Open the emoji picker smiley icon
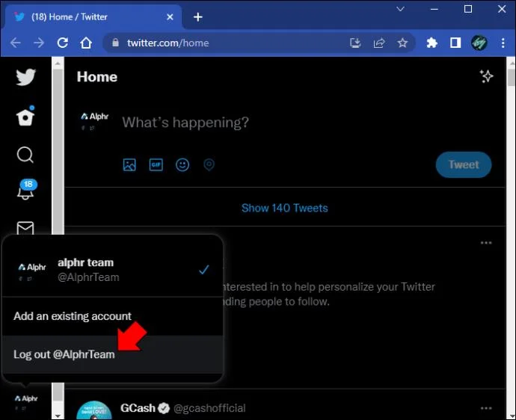The width and height of the screenshot is (516, 420). [182, 164]
